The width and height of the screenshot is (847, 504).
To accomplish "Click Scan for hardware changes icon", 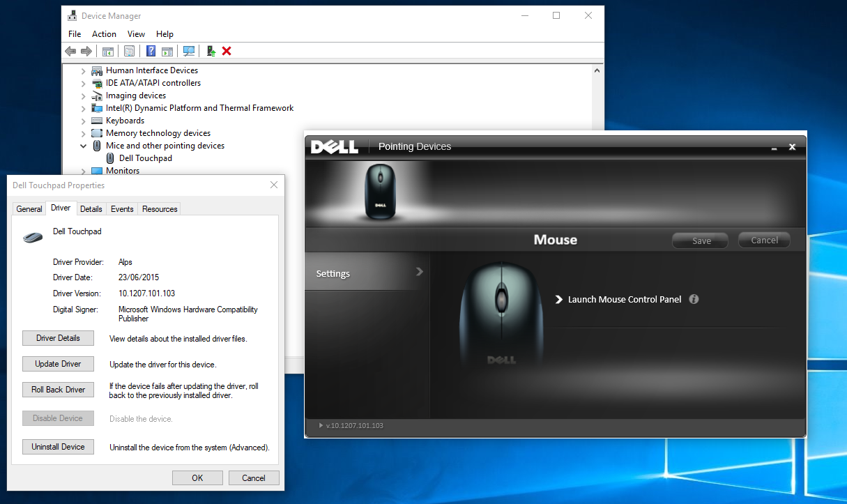I will click(188, 51).
